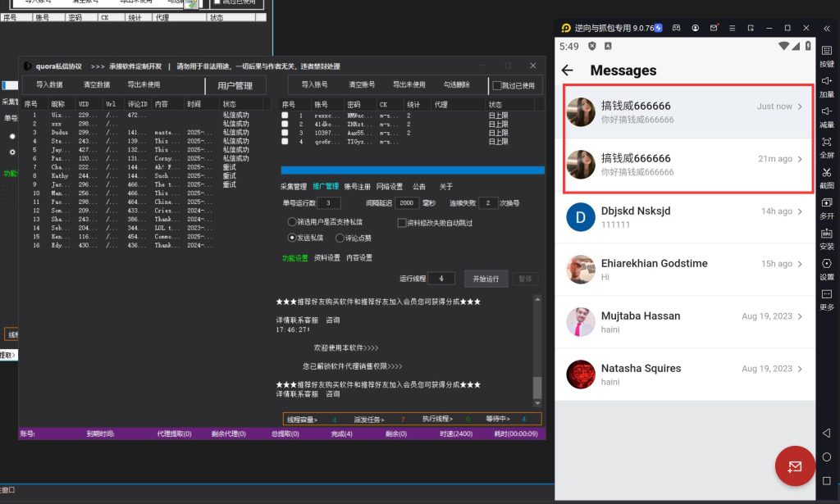
Task: Open the 安装 APK install icon
Action: pos(826,234)
